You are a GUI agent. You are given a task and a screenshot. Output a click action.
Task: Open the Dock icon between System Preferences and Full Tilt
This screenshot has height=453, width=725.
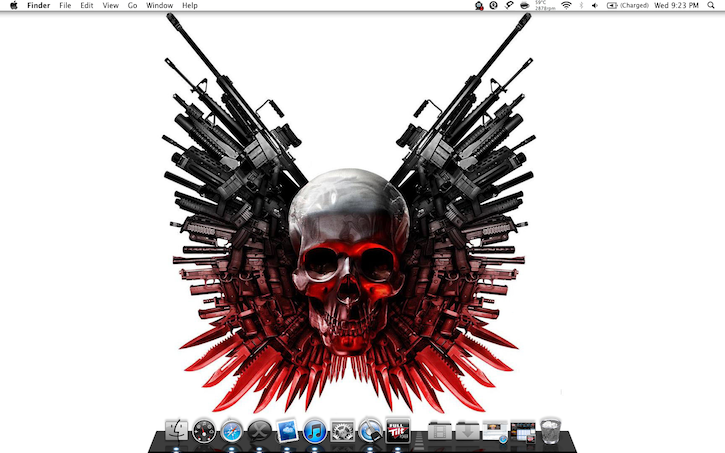pos(370,431)
